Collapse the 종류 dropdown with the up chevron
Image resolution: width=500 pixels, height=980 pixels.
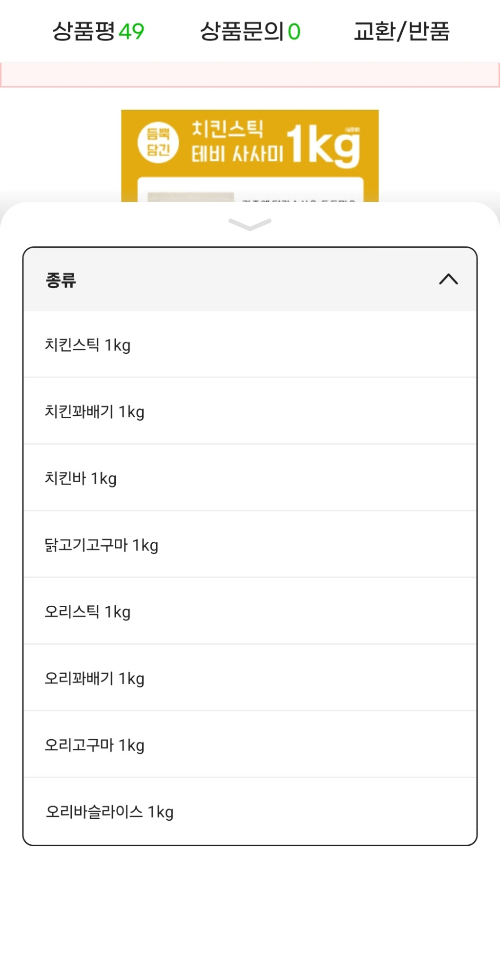[x=448, y=279]
